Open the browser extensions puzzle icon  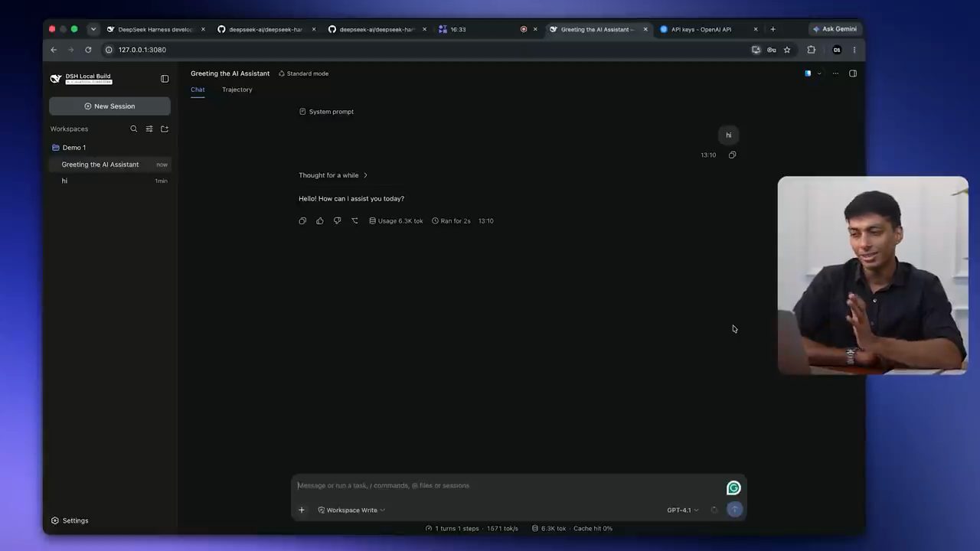(x=812, y=50)
